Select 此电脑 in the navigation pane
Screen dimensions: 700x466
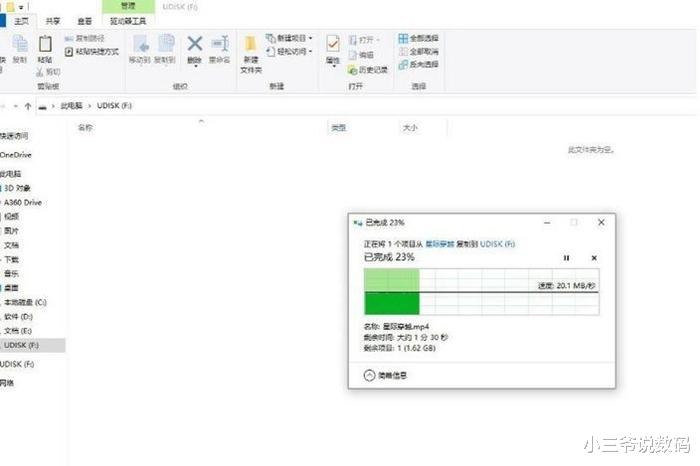[x=11, y=174]
